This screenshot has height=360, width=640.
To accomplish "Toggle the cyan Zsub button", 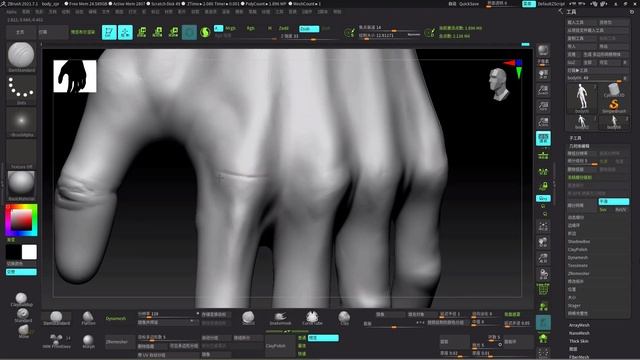I will (309, 29).
